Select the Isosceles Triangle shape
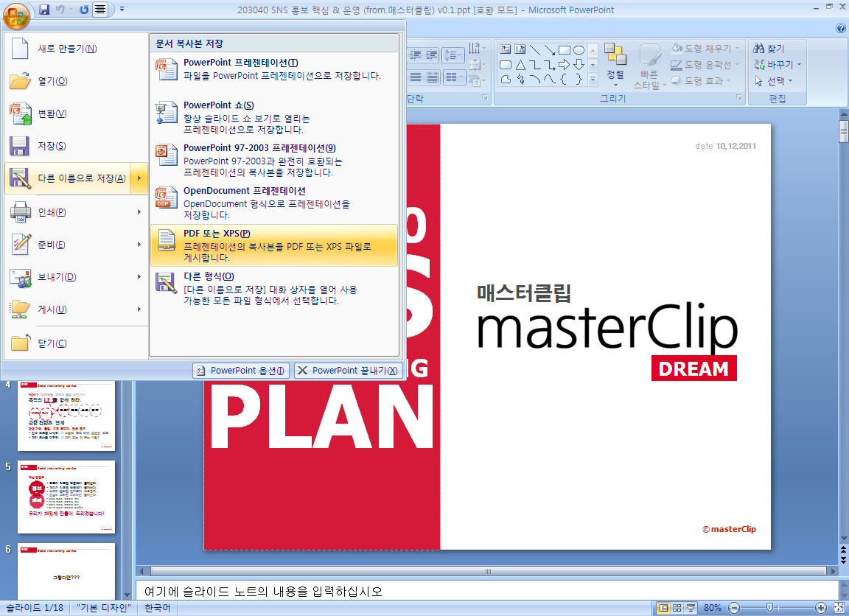849x616 pixels. (520, 65)
